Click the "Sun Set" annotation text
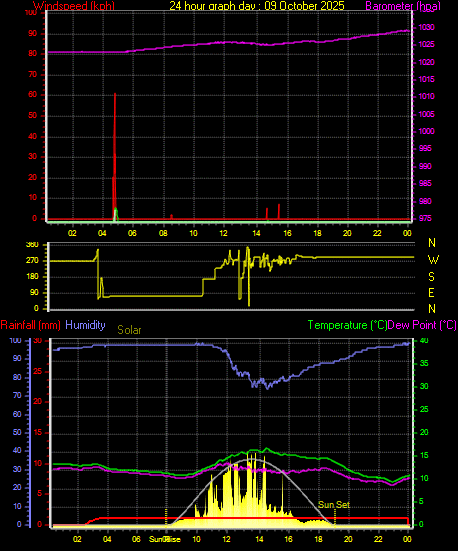This screenshot has height=551, width=458. click(x=334, y=505)
